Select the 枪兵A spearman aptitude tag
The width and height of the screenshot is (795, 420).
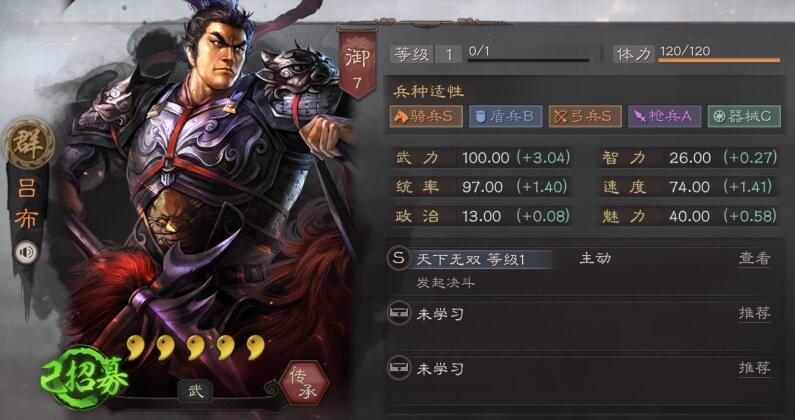[664, 117]
